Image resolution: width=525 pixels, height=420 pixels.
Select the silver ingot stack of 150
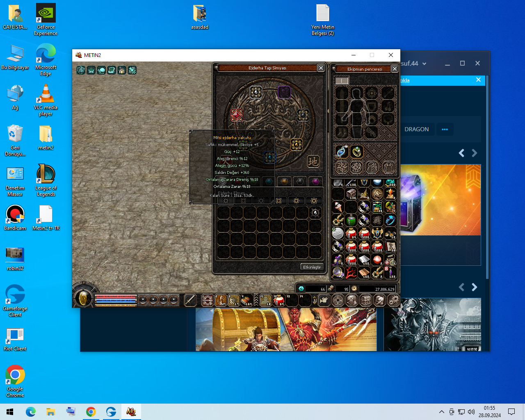(x=364, y=260)
